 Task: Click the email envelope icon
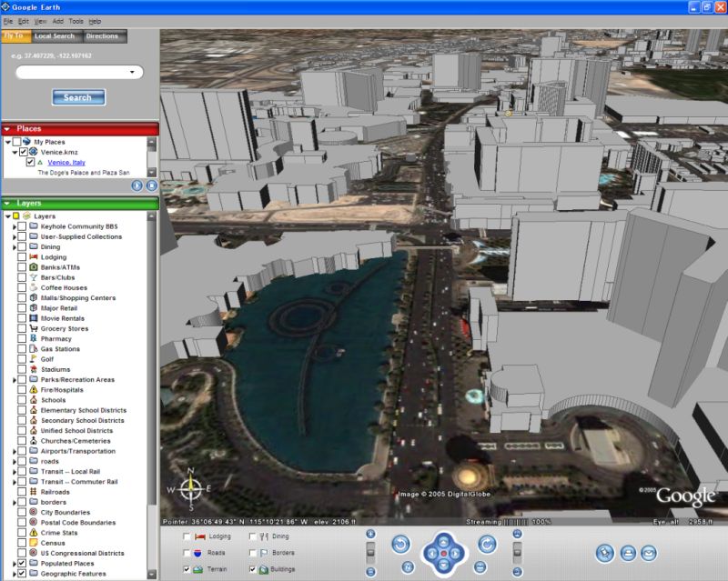[649, 552]
